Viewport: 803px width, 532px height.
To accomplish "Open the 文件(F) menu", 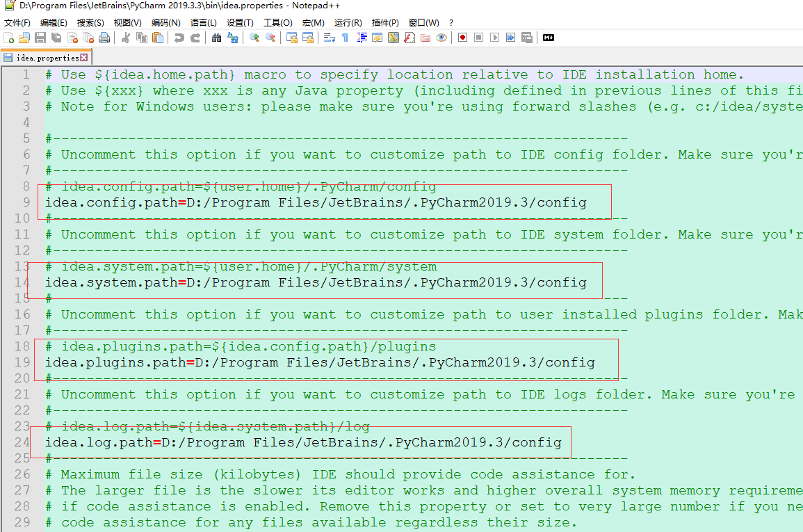I will click(x=17, y=22).
